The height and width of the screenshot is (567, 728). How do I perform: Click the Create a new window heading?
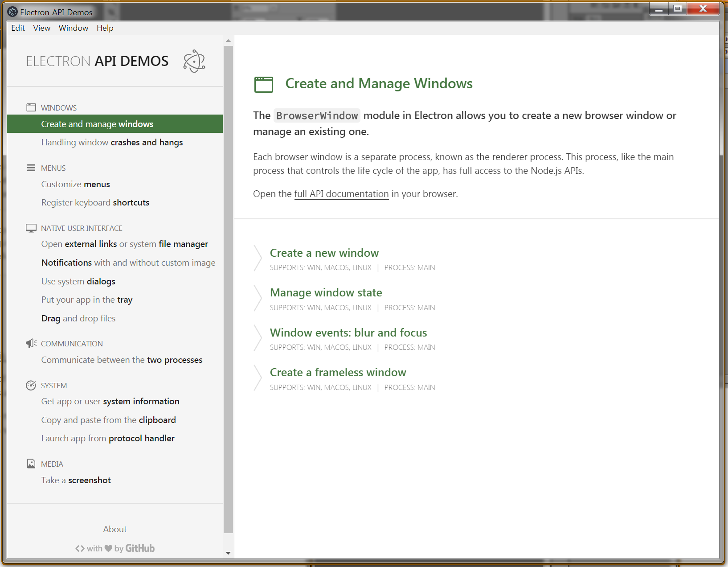324,253
